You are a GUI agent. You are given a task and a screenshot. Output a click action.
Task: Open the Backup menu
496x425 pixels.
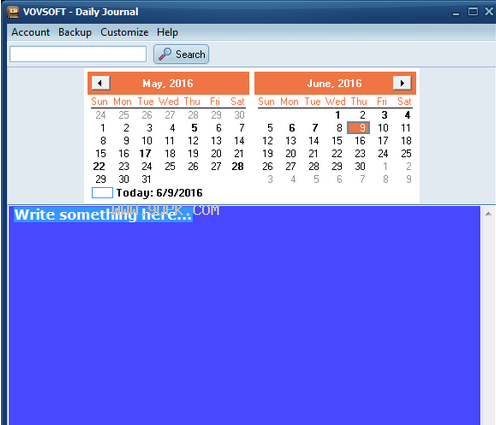(x=75, y=32)
